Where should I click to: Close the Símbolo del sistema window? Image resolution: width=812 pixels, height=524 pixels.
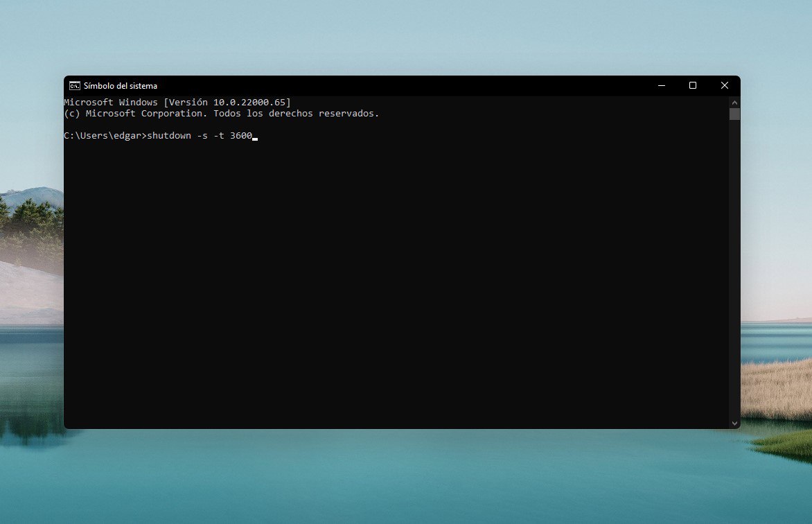pyautogui.click(x=724, y=85)
